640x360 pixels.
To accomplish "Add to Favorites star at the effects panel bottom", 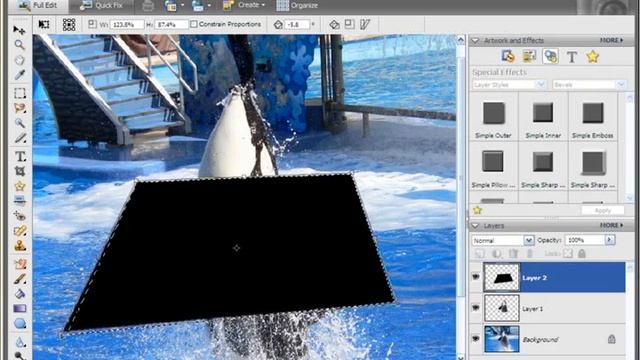I will coord(478,210).
